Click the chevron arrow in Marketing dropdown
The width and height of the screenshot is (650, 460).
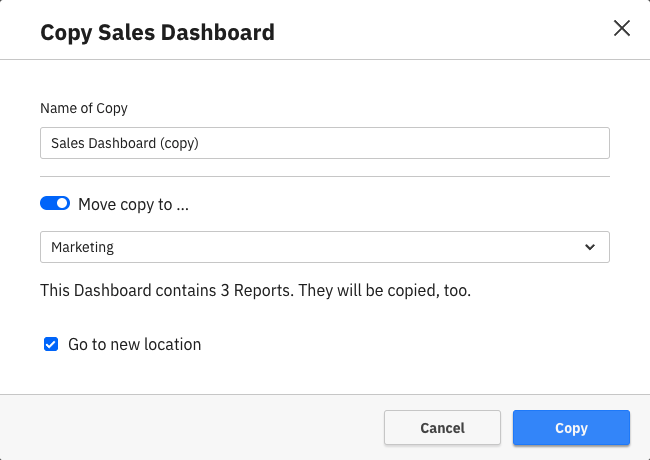pos(590,247)
